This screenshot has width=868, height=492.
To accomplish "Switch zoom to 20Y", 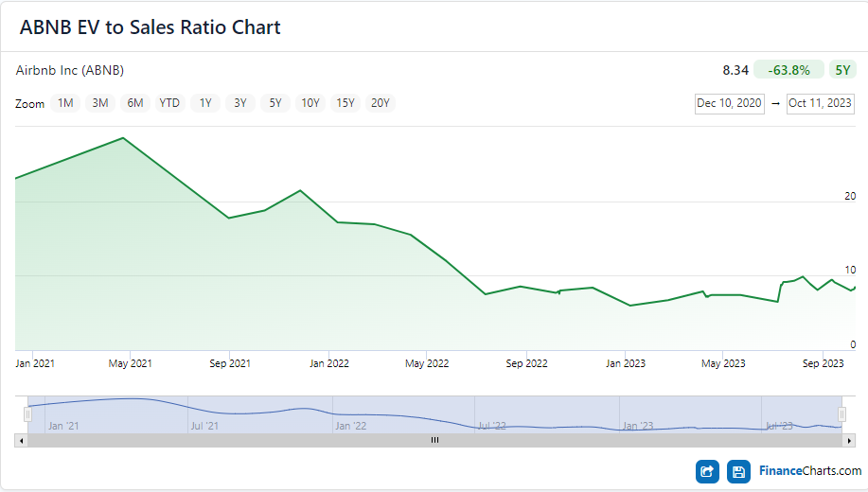I will tap(381, 103).
